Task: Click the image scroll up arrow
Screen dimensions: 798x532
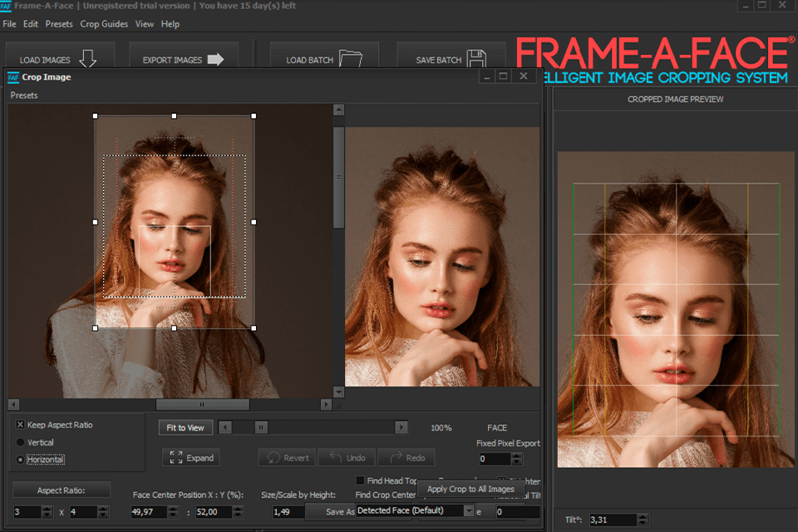Action: click(x=339, y=110)
